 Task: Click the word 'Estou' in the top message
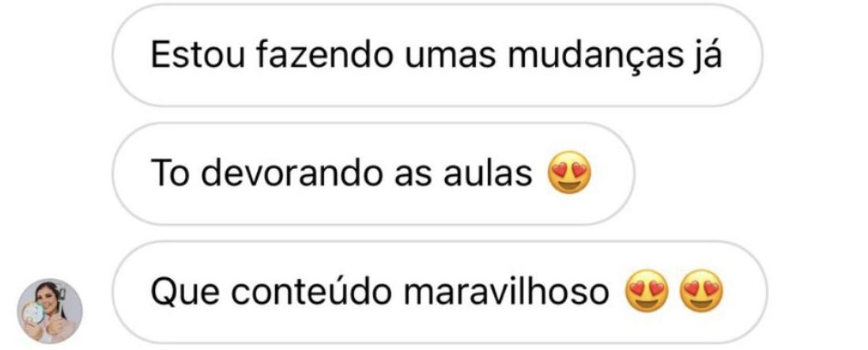click(198, 55)
